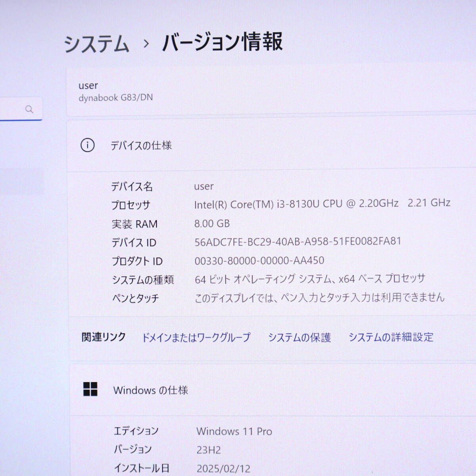Click the プロダクト ID label
This screenshot has width=476, height=476.
[x=137, y=261]
